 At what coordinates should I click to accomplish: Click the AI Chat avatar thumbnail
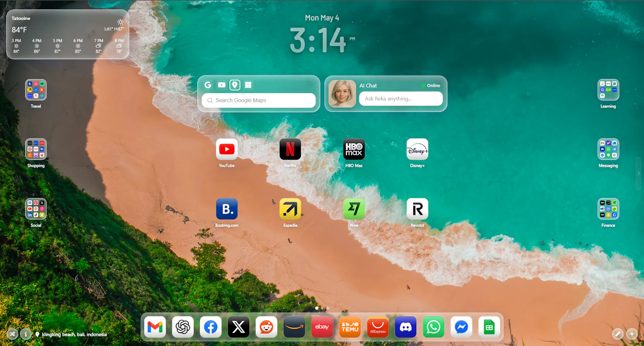pos(342,93)
